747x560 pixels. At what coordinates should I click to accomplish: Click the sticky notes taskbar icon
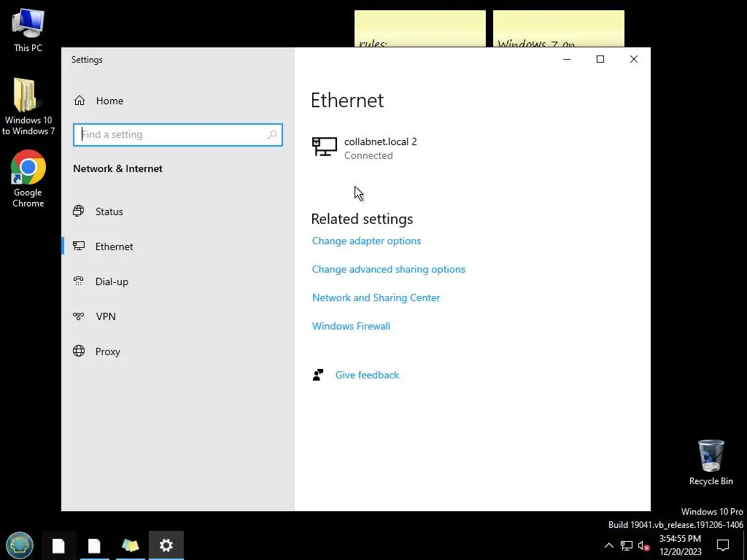tap(130, 545)
